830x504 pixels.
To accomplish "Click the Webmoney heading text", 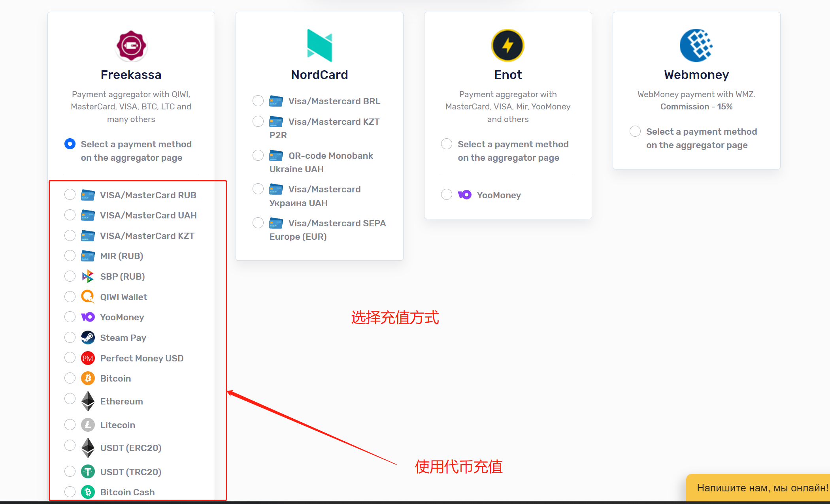I will (x=696, y=75).
